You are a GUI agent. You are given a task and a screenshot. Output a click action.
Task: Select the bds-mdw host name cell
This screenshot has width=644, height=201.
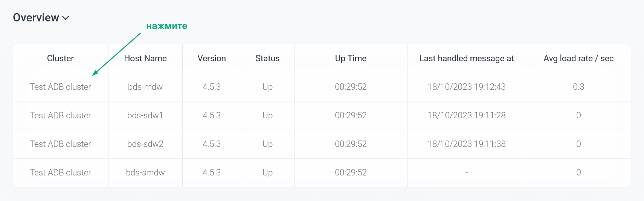point(145,87)
